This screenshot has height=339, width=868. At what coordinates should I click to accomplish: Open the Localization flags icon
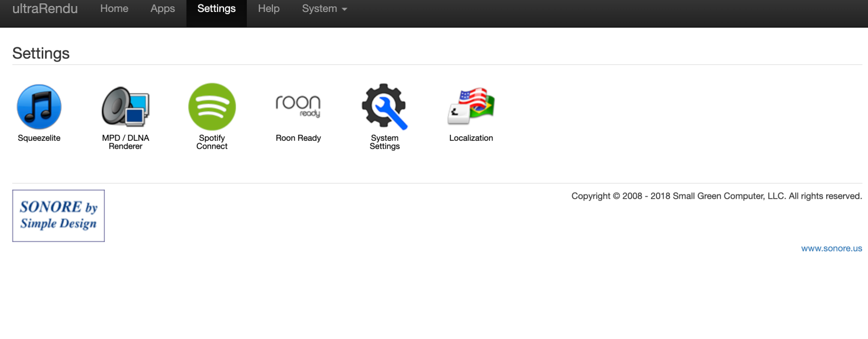[471, 106]
